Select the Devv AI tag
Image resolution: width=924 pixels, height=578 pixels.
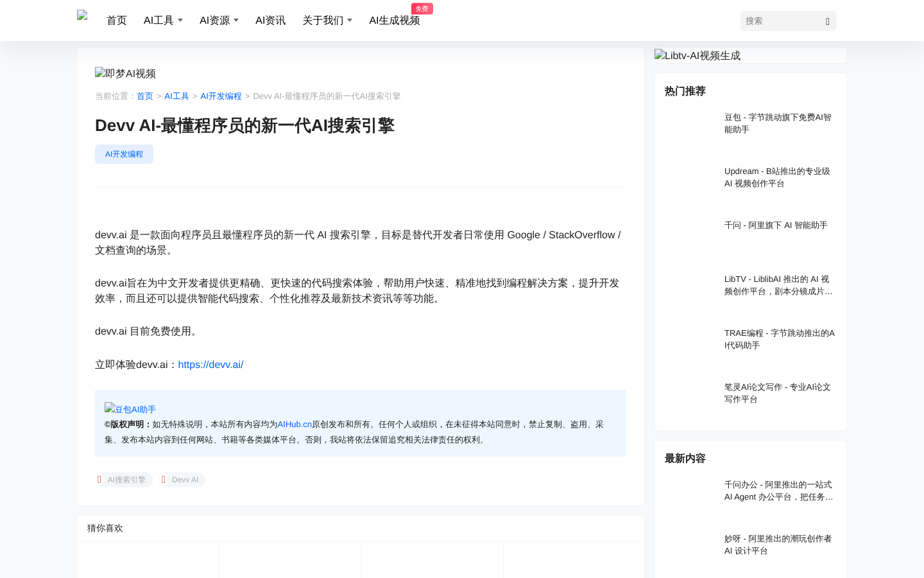(x=183, y=480)
